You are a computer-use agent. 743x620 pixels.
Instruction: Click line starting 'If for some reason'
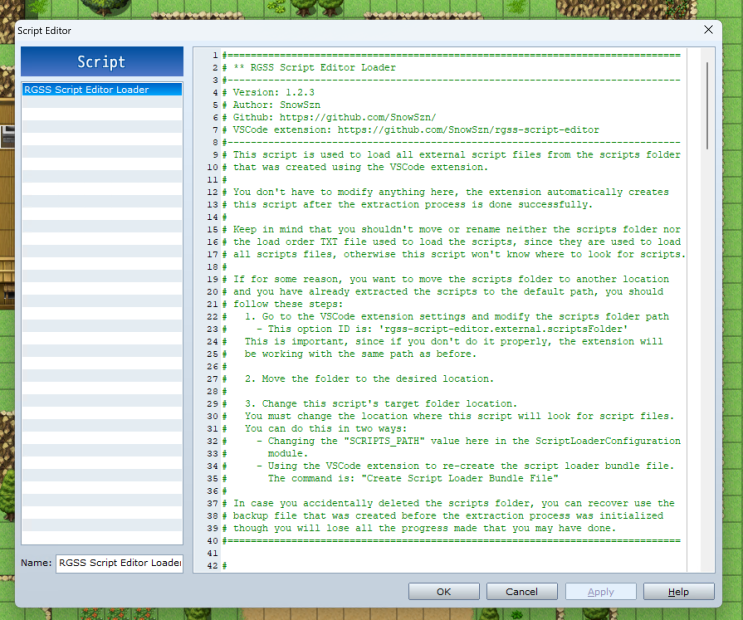pyautogui.click(x=445, y=279)
